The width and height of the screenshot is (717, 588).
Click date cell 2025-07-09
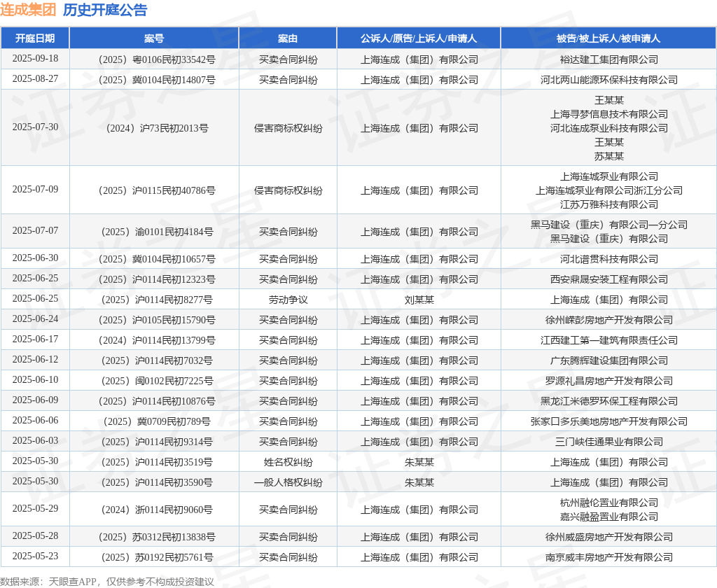35,189
